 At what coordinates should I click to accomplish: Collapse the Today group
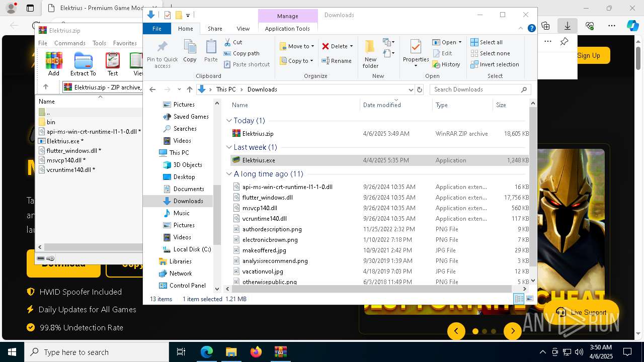click(x=229, y=121)
